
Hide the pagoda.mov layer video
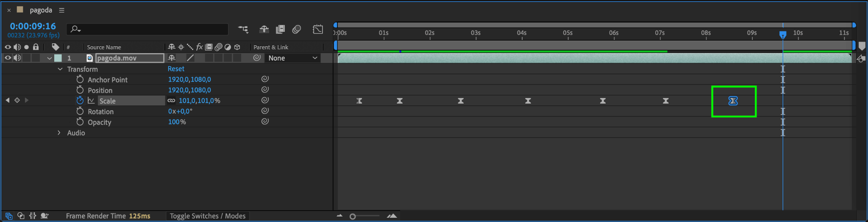point(8,58)
